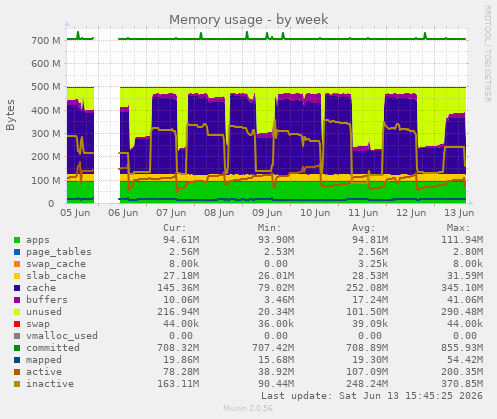Image resolution: width=497 pixels, height=419 pixels.
Task: Click the active average value 107.09M
Action: pos(367,372)
